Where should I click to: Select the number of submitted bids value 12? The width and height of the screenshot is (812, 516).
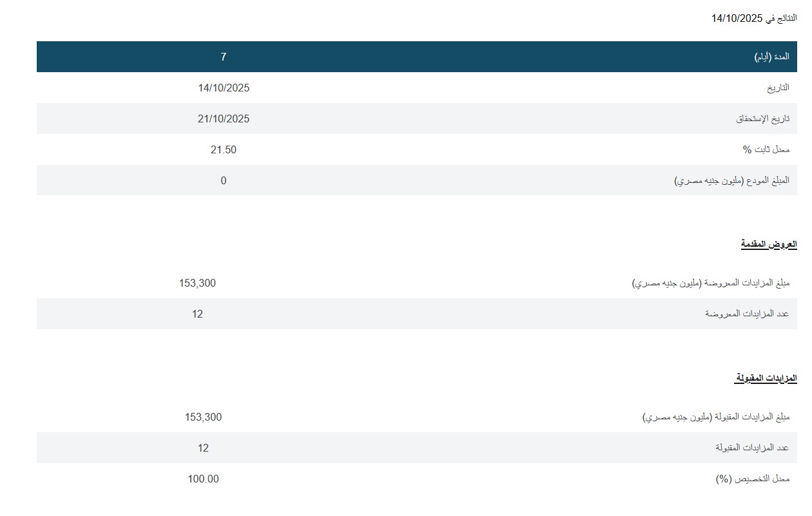tap(197, 314)
